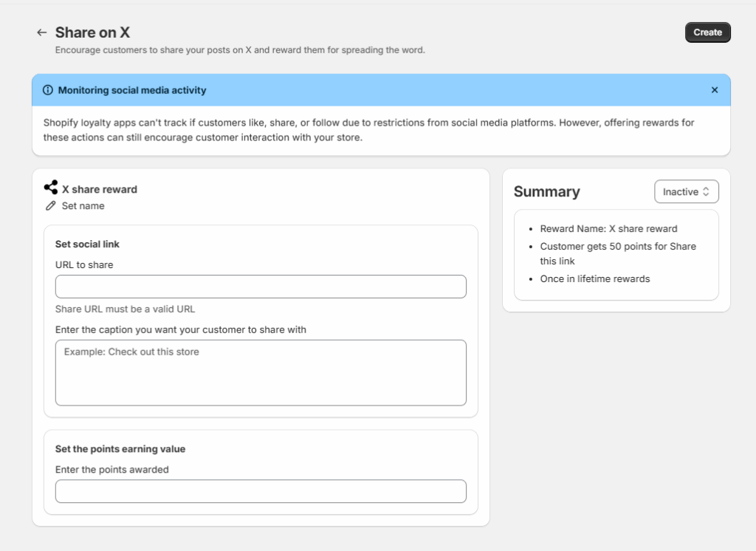
Task: Click the Set name link
Action: coord(83,206)
